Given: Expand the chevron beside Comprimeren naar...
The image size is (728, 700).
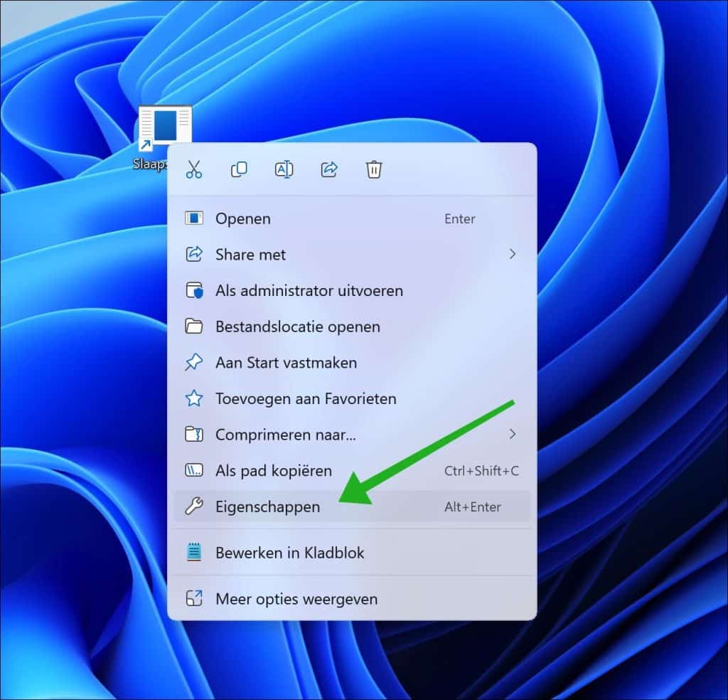Looking at the screenshot, I should coord(512,435).
